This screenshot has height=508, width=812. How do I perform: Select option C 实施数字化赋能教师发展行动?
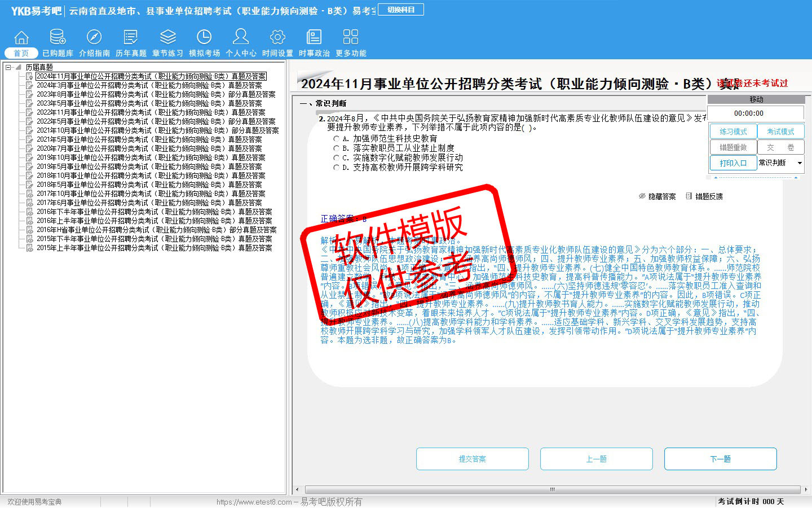point(337,158)
